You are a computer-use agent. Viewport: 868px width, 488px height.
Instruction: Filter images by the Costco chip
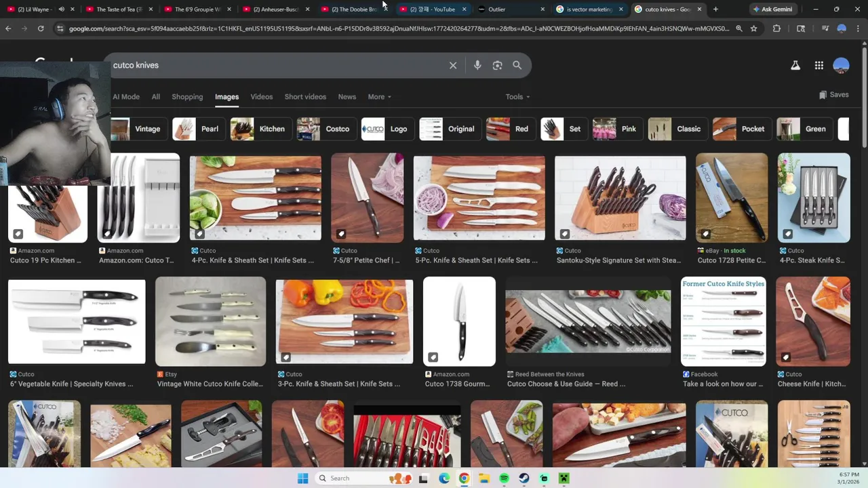click(x=325, y=129)
